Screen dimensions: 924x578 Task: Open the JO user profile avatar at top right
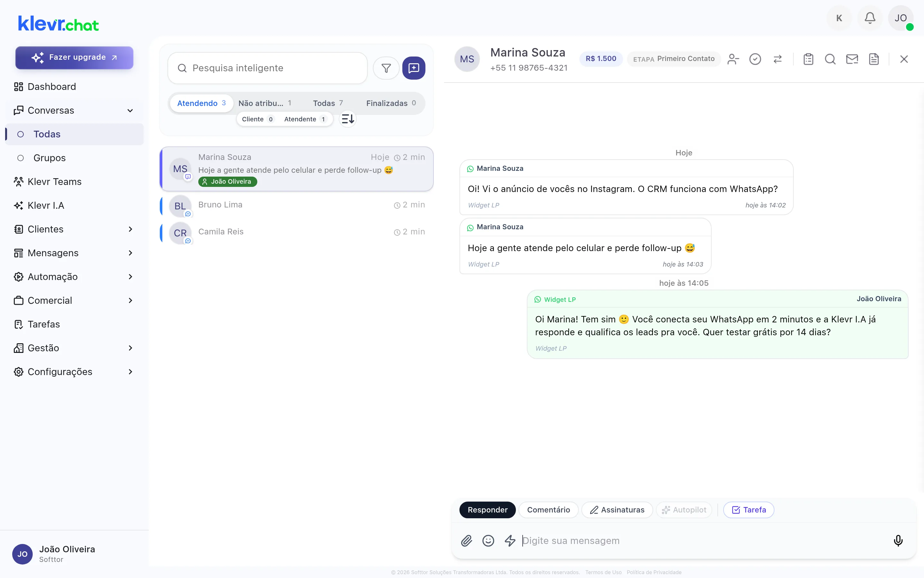click(901, 18)
